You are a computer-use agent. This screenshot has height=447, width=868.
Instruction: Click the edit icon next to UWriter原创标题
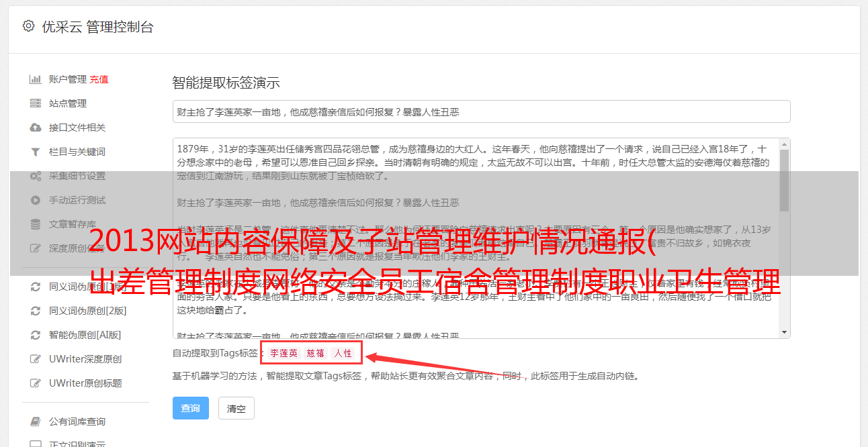[x=36, y=383]
